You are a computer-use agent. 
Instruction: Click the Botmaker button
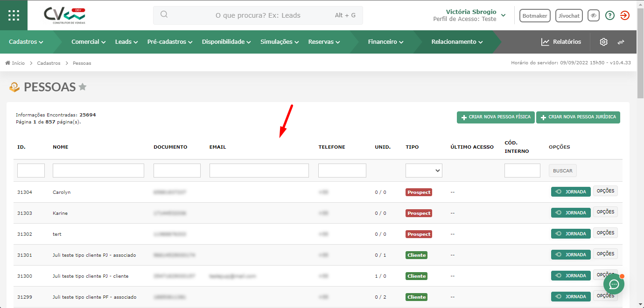tap(535, 15)
